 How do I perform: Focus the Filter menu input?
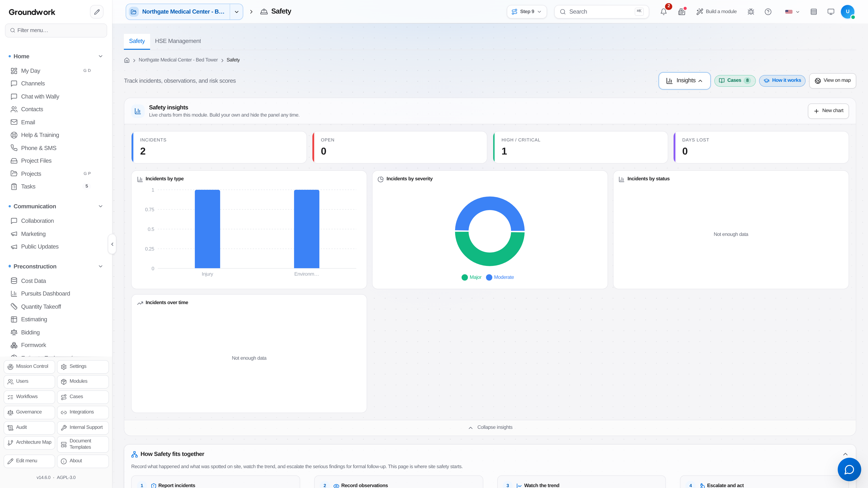click(x=56, y=30)
